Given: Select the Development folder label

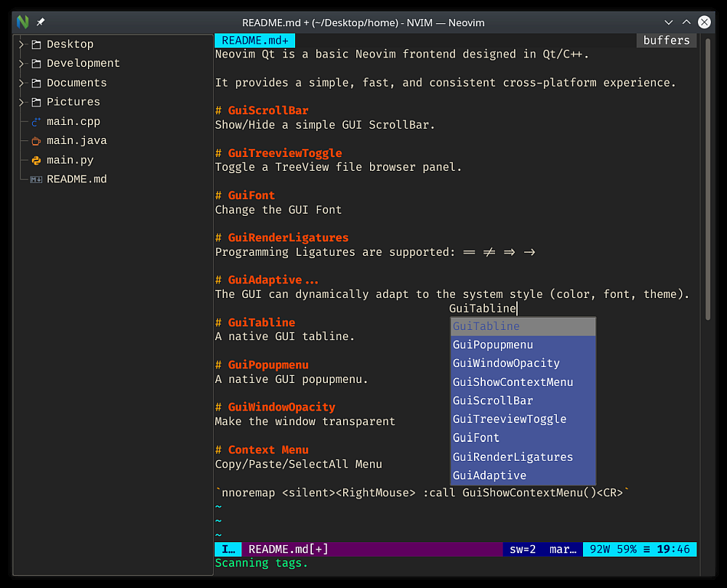Looking at the screenshot, I should tap(83, 63).
